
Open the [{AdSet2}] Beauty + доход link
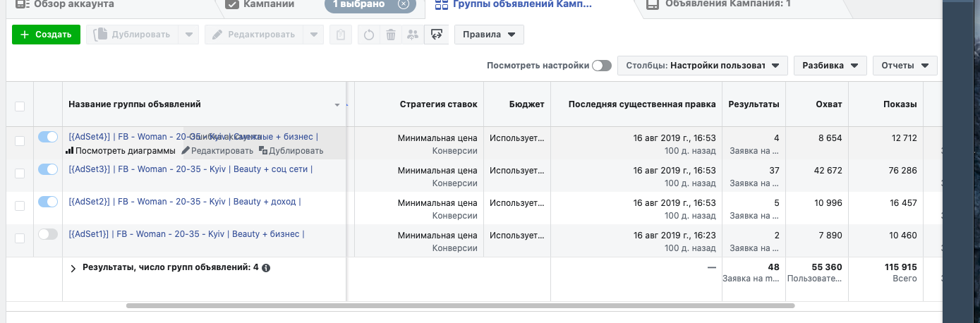185,202
